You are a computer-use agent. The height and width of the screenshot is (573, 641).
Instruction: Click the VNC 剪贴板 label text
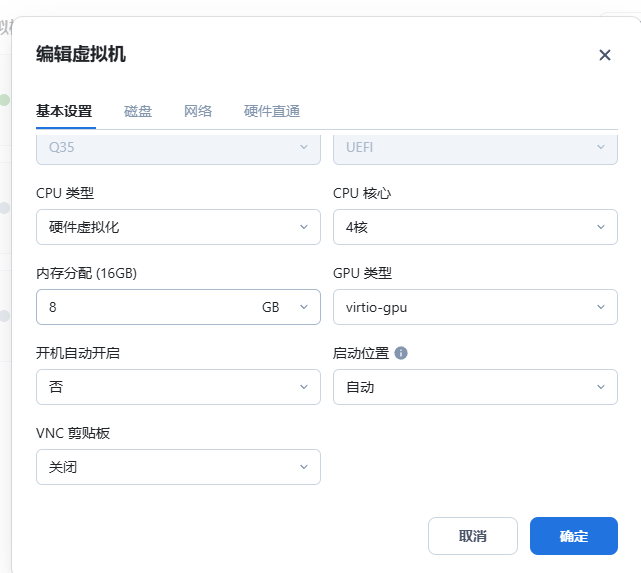(73, 433)
